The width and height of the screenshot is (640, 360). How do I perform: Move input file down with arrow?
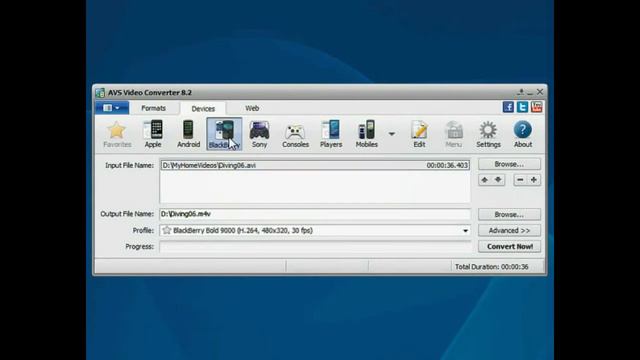pos(498,180)
